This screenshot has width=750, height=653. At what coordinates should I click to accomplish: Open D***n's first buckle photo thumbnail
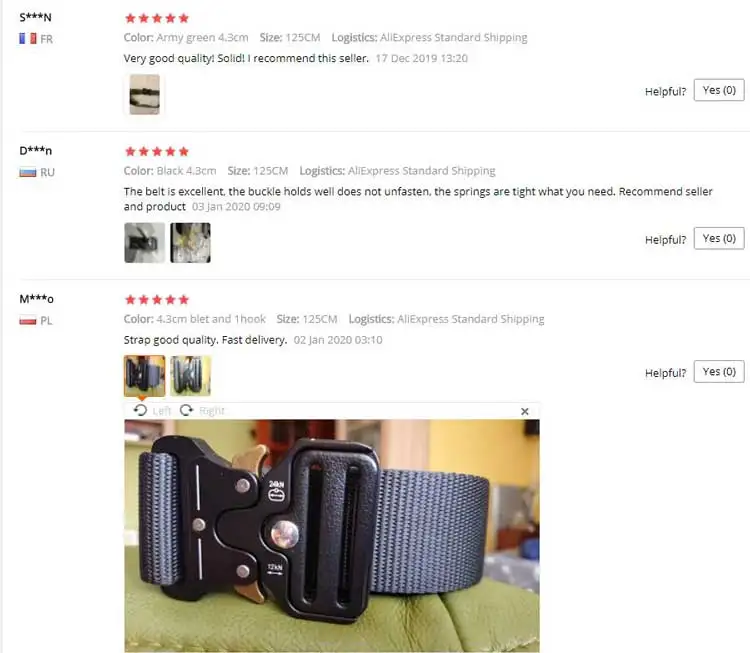[144, 243]
